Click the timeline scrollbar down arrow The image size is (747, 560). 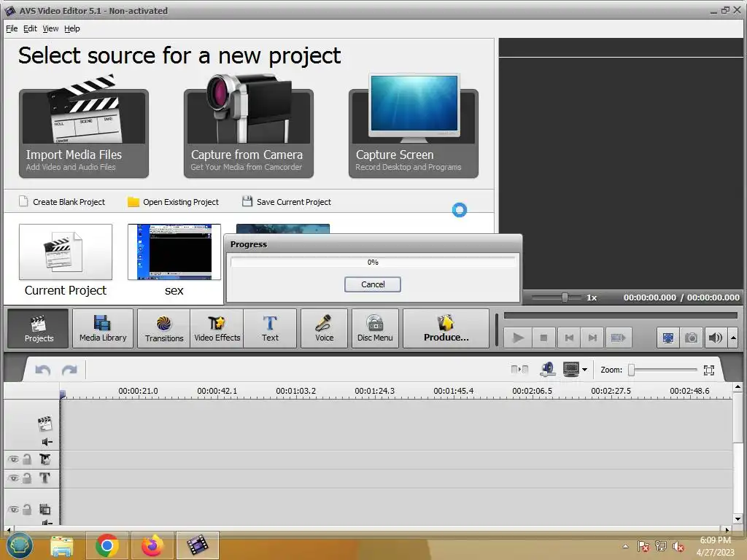coord(738,518)
